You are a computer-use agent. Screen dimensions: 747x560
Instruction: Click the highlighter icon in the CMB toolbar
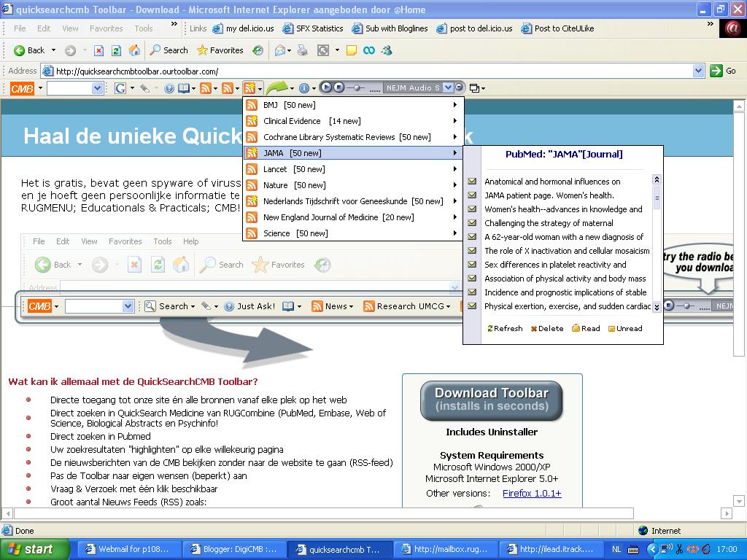(x=145, y=88)
